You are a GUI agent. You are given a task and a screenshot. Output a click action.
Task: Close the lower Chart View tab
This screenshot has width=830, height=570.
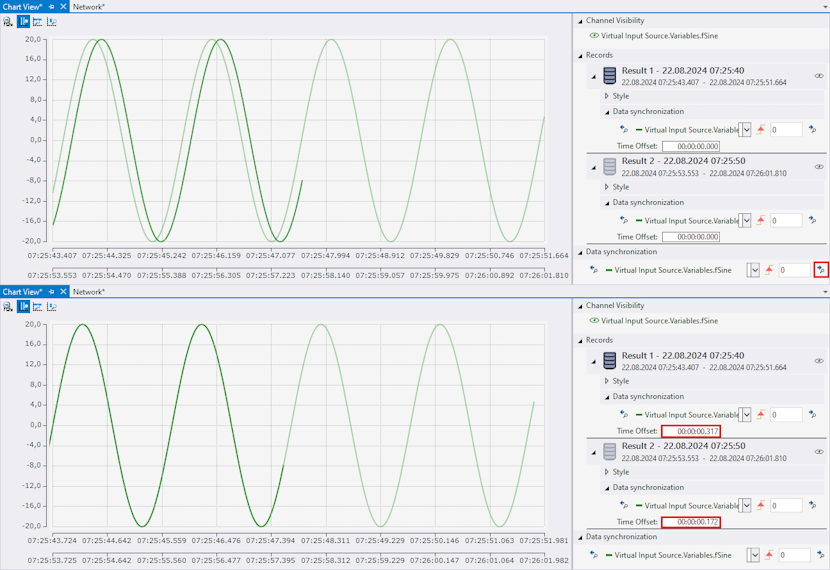[x=63, y=292]
